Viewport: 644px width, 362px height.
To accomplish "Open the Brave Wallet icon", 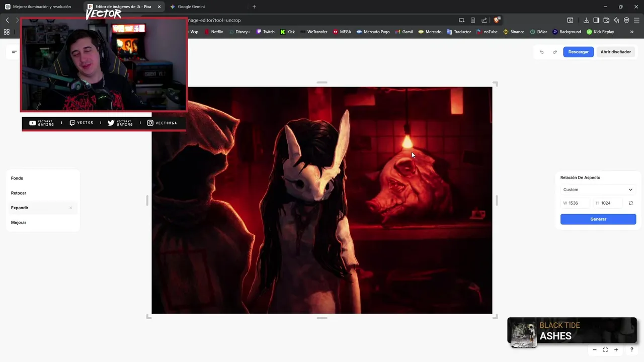I will click(x=606, y=20).
